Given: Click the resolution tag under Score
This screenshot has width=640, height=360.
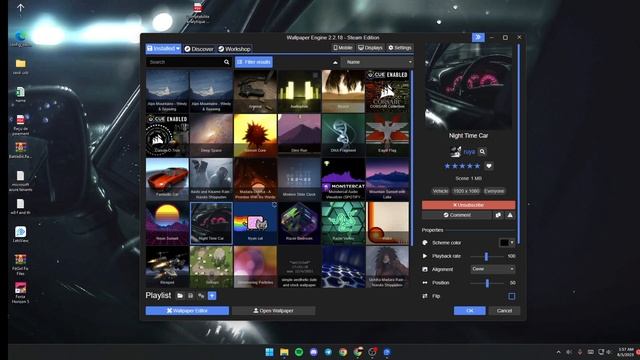Looking at the screenshot, I should click(x=466, y=191).
